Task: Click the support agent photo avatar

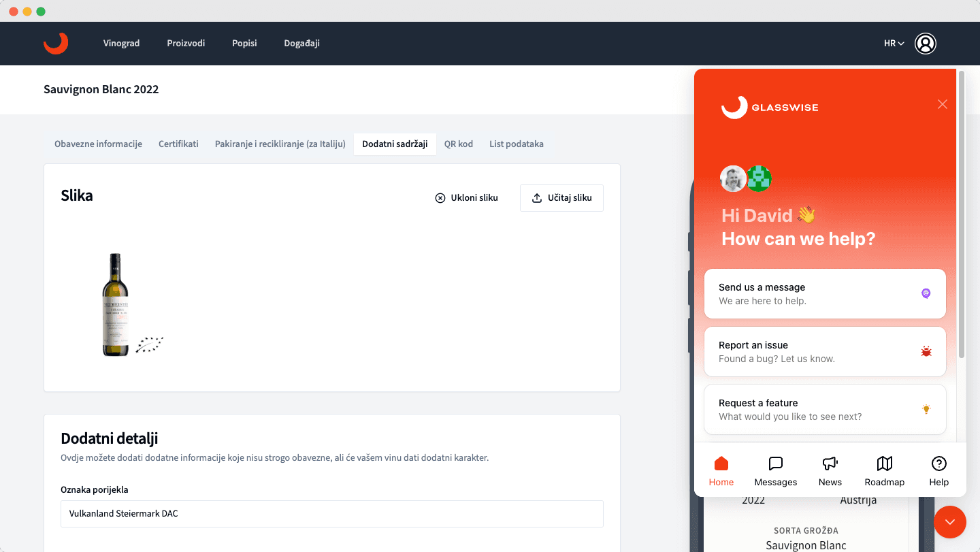Action: click(733, 179)
